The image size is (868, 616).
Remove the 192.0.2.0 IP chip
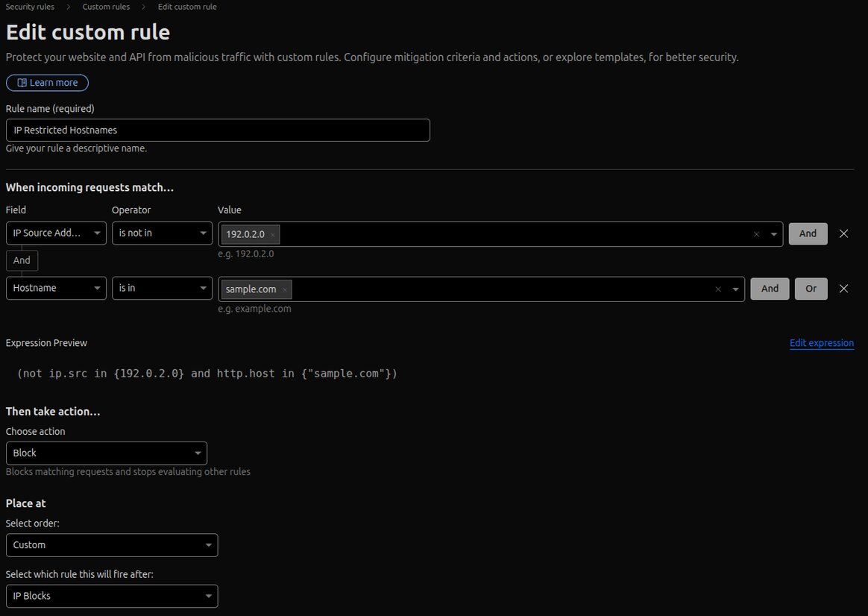click(x=273, y=234)
